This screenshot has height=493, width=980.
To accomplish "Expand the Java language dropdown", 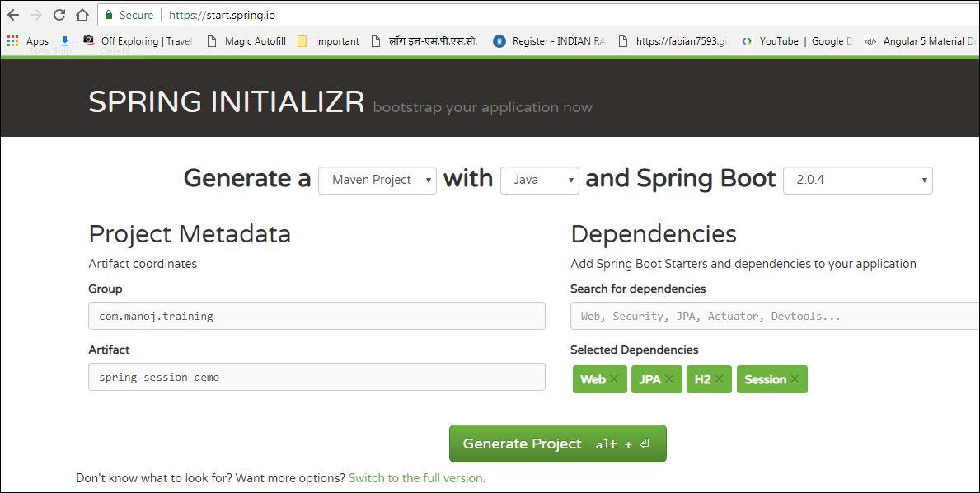I will pos(540,180).
